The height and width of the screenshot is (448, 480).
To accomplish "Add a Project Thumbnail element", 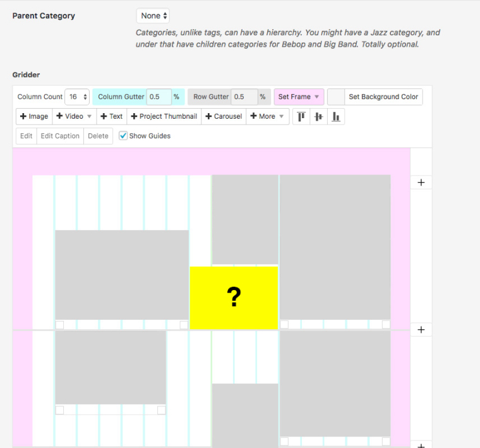I will 164,116.
